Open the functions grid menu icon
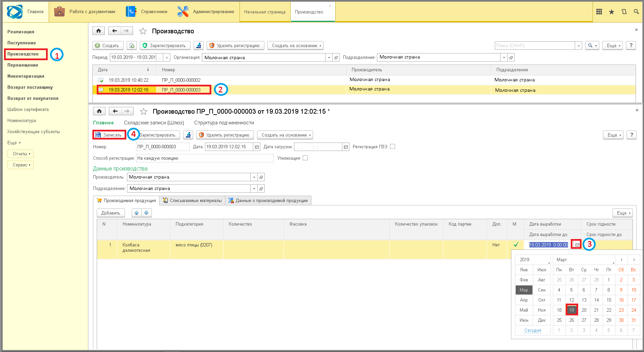The width and height of the screenshot is (644, 352). [599, 12]
